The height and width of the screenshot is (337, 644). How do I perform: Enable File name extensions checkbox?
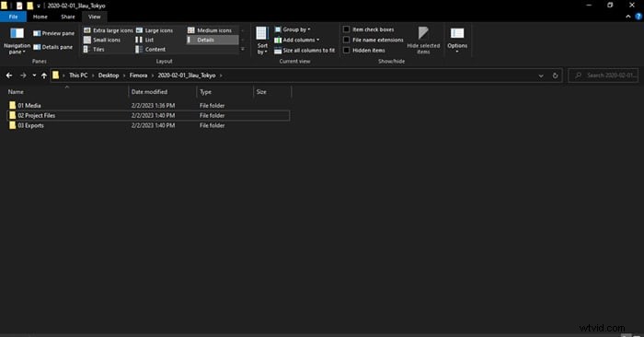pyautogui.click(x=346, y=40)
